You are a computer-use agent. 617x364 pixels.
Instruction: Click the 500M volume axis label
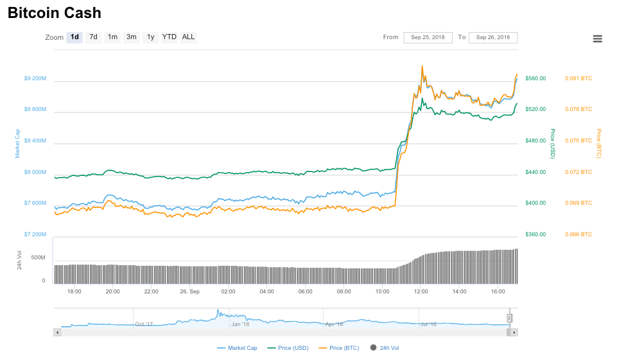click(38, 257)
